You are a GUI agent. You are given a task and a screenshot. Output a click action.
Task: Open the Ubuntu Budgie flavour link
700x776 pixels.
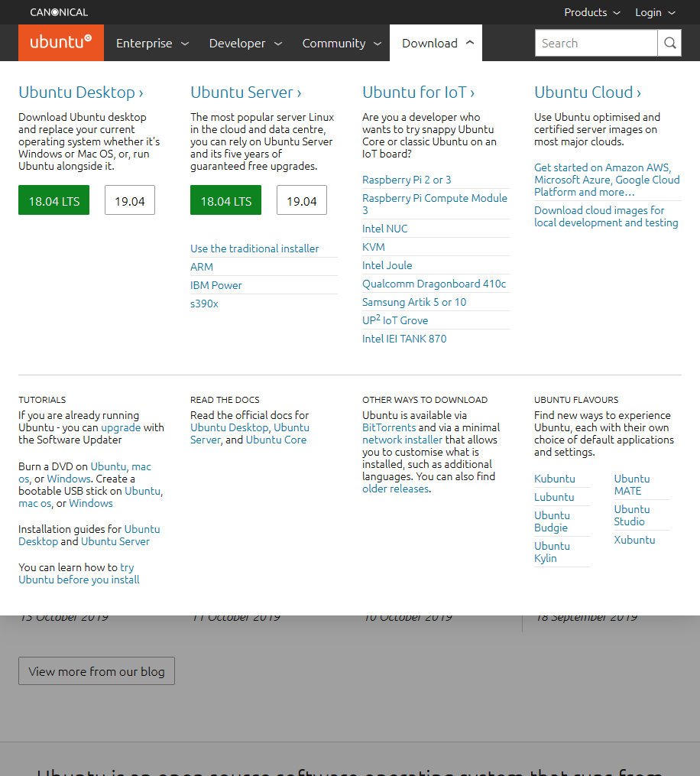click(x=552, y=521)
